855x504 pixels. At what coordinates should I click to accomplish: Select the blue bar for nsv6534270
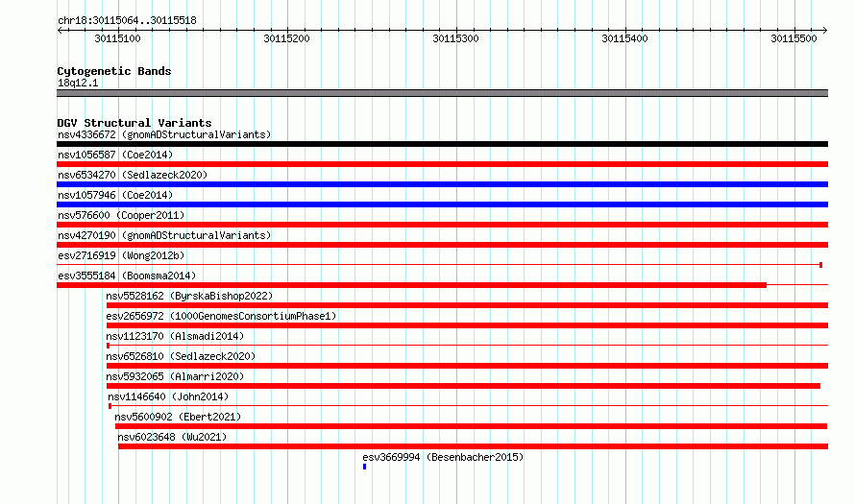pos(442,184)
